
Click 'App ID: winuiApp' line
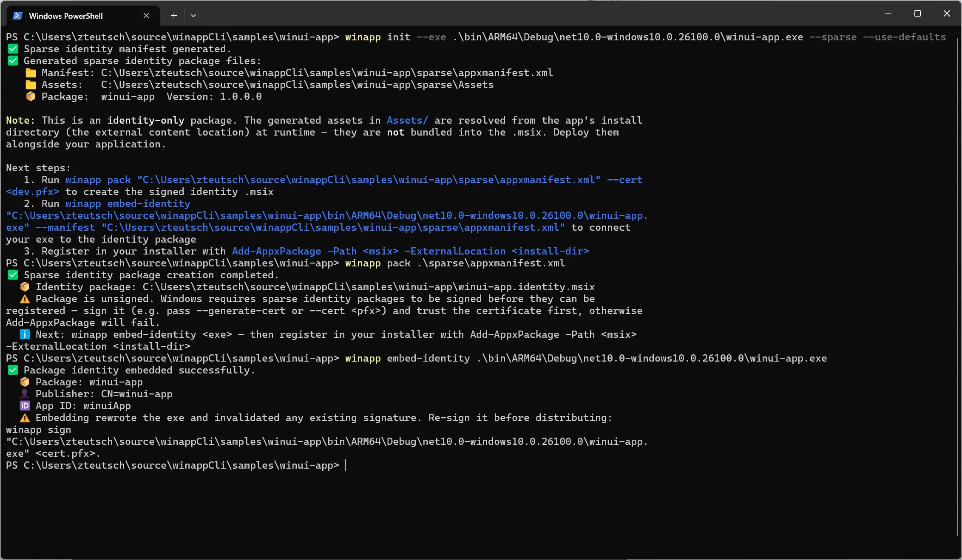(x=83, y=406)
